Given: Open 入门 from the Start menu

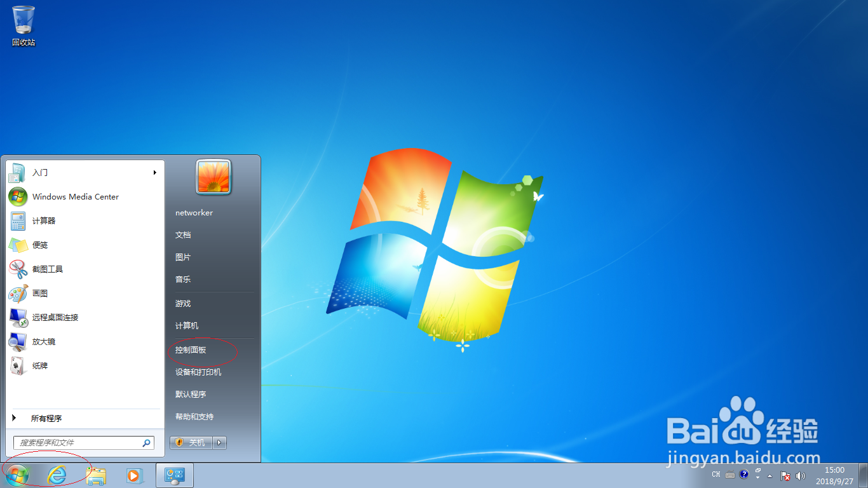Looking at the screenshot, I should tap(85, 172).
